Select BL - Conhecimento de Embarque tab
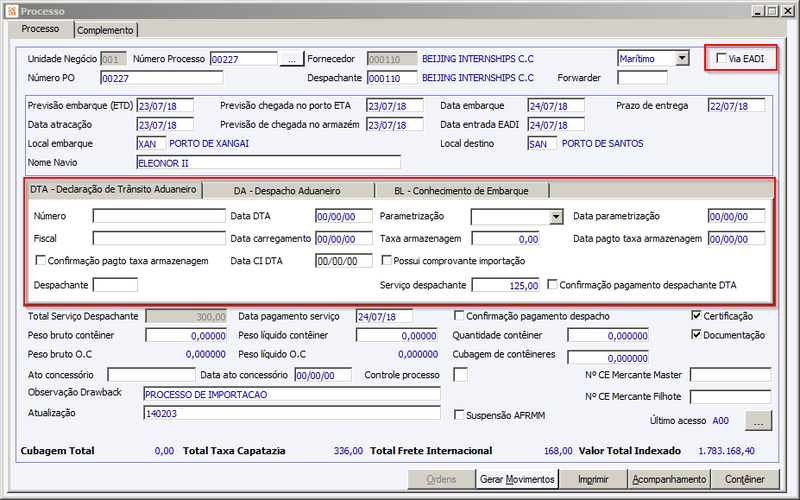This screenshot has width=800, height=500. point(462,191)
